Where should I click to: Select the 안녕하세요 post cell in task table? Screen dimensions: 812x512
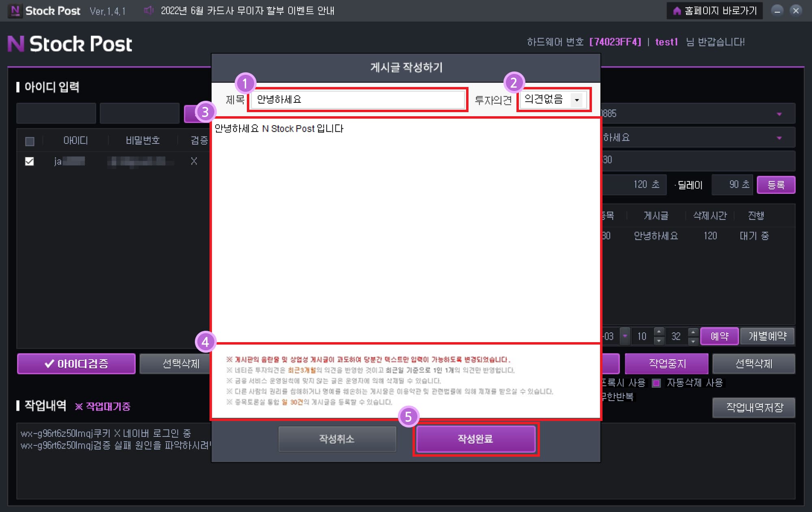click(x=656, y=236)
